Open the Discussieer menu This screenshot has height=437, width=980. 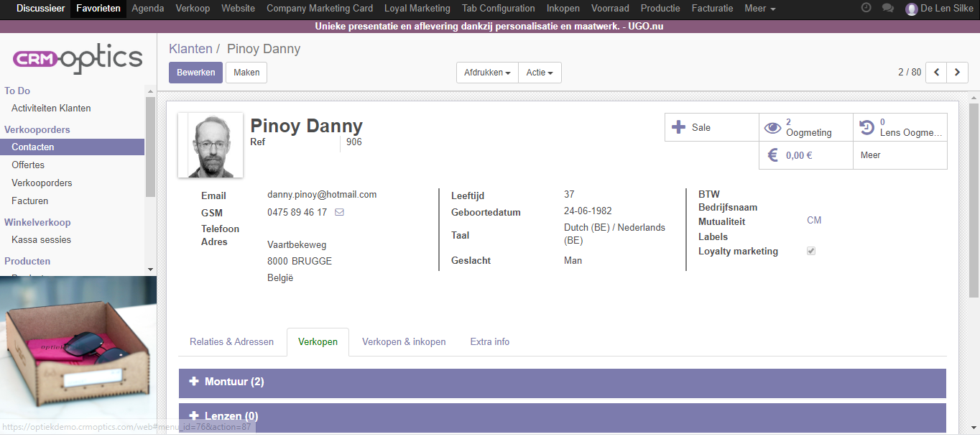point(41,9)
